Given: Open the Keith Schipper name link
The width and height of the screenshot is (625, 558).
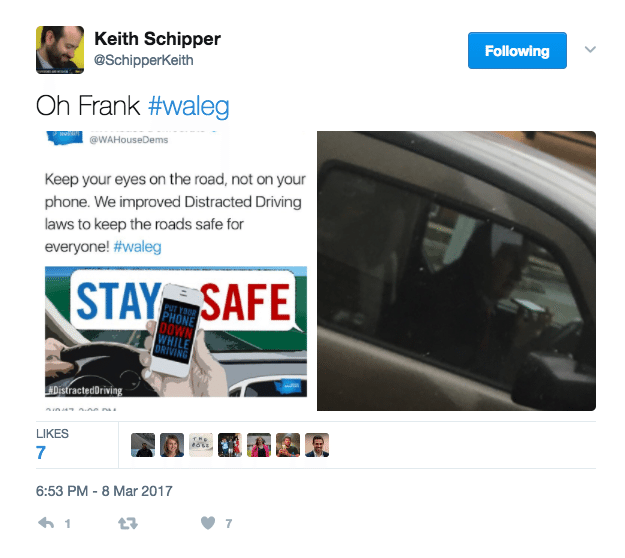Looking at the screenshot, I should coord(157,39).
